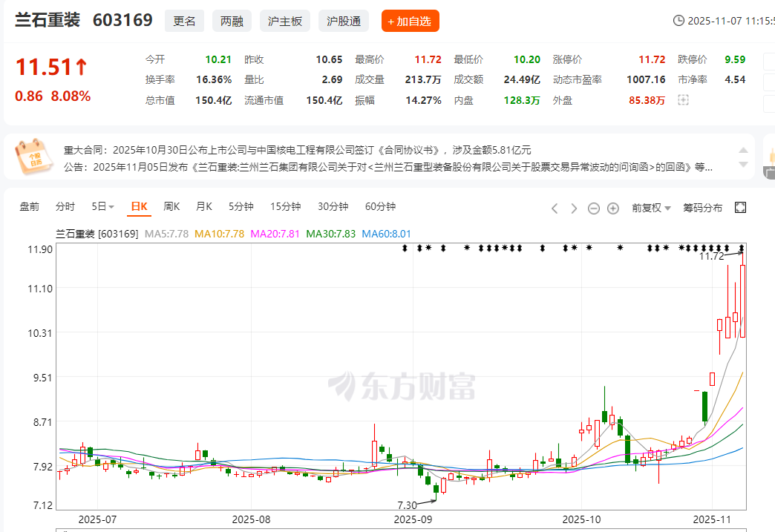Switch to the 月K tab

pyautogui.click(x=204, y=206)
